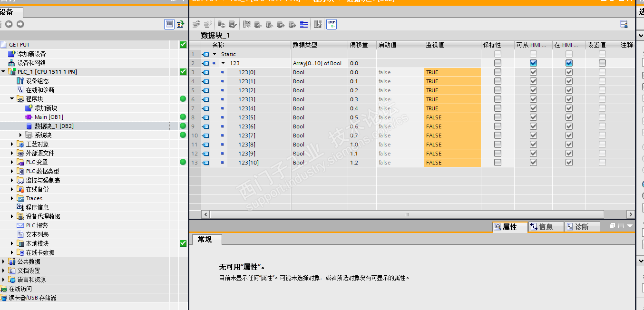Click the green checkmark beside PLC_1
This screenshot has width=644, height=310.
(x=183, y=72)
